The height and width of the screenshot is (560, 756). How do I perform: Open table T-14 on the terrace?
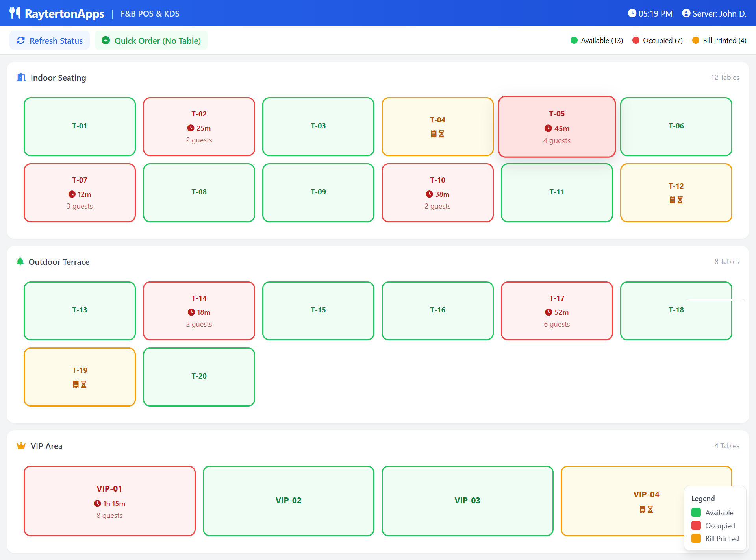point(199,310)
